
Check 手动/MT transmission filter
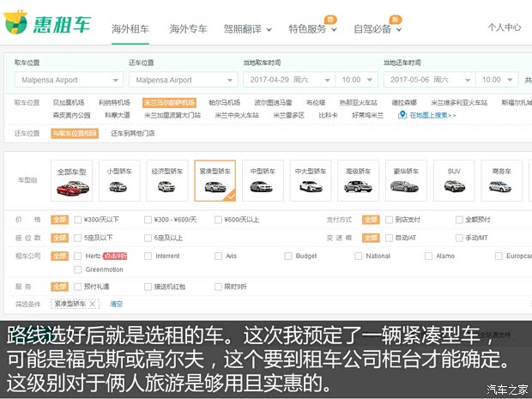(459, 238)
